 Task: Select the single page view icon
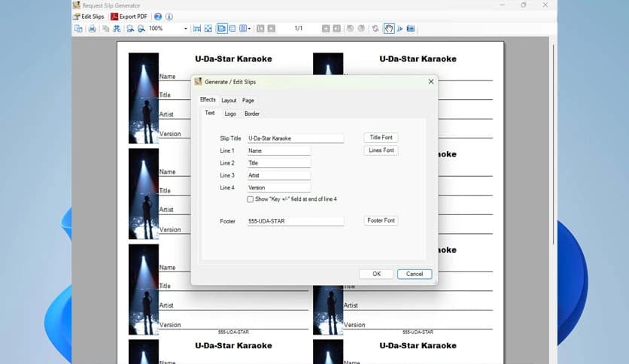coord(221,29)
